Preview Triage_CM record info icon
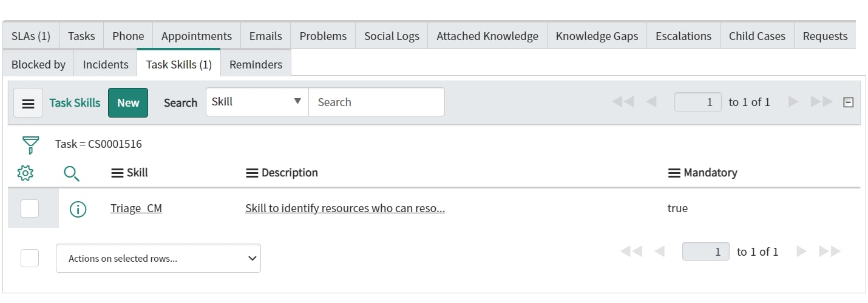868x303 pixels. 78,209
